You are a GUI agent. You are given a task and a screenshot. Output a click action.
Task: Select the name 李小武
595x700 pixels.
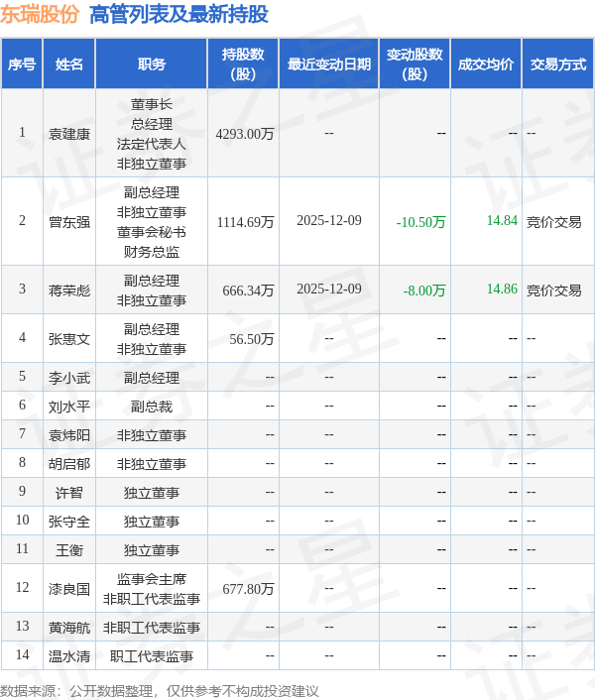[x=69, y=378]
